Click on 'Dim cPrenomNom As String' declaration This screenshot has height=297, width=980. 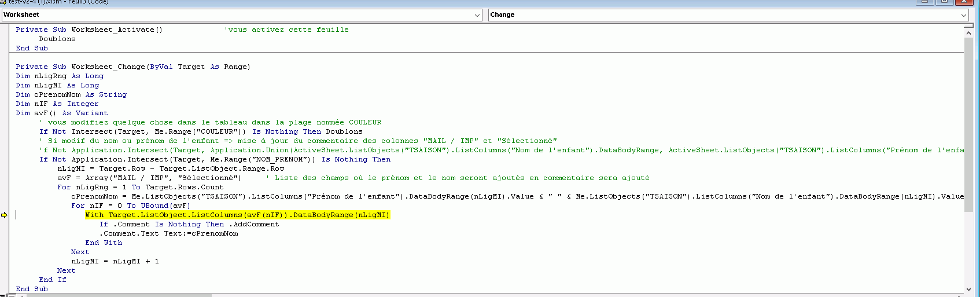pyautogui.click(x=71, y=94)
